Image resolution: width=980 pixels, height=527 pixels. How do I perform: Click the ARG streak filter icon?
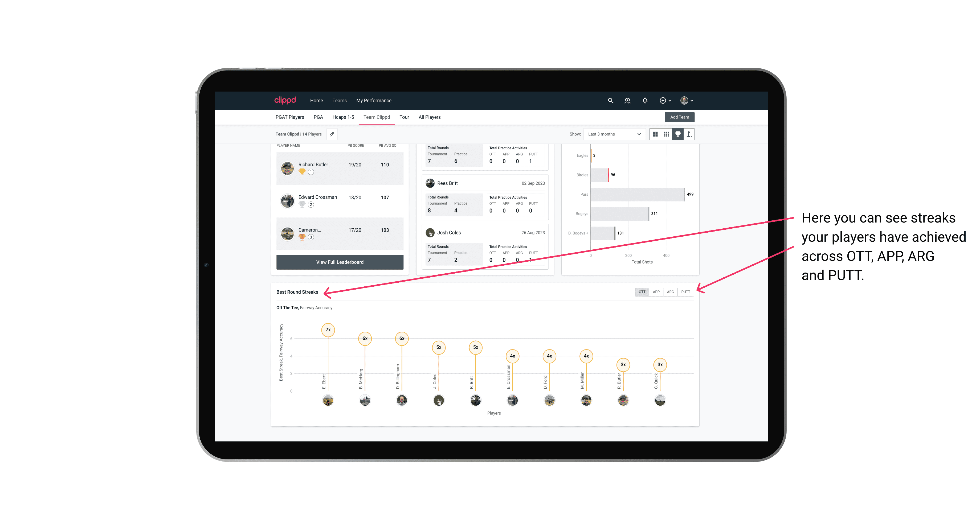tap(671, 292)
